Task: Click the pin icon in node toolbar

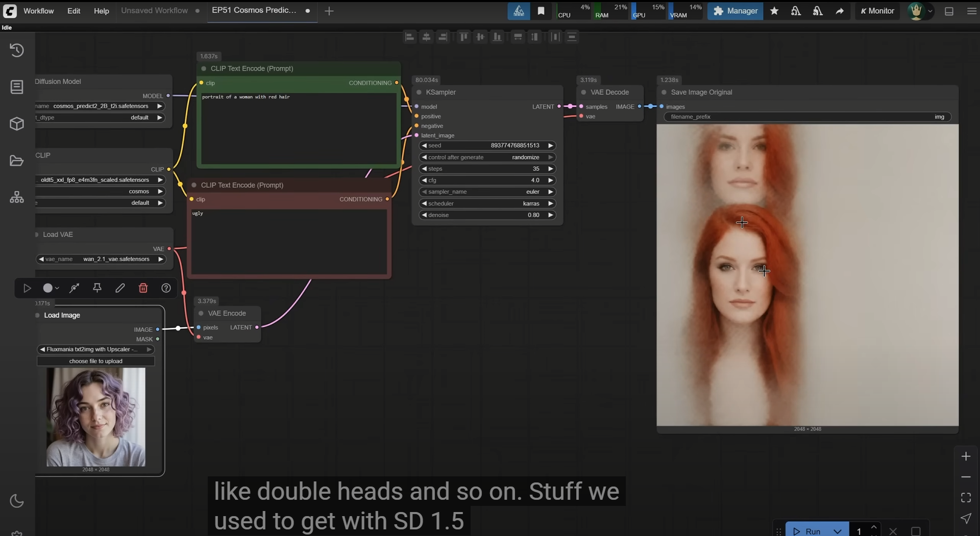Action: (x=97, y=288)
